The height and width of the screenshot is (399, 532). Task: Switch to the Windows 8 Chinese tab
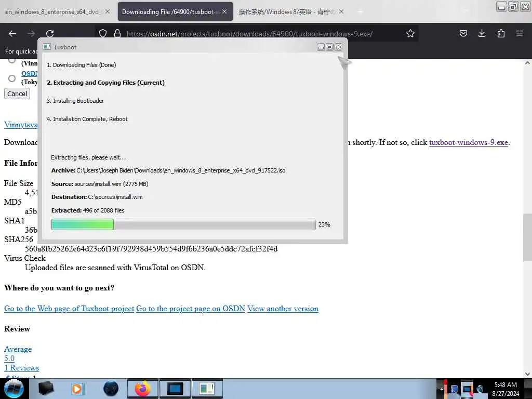coord(291,11)
